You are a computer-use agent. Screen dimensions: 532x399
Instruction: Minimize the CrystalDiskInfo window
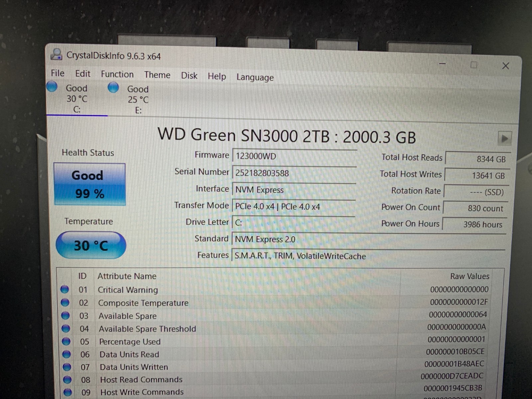[443, 63]
